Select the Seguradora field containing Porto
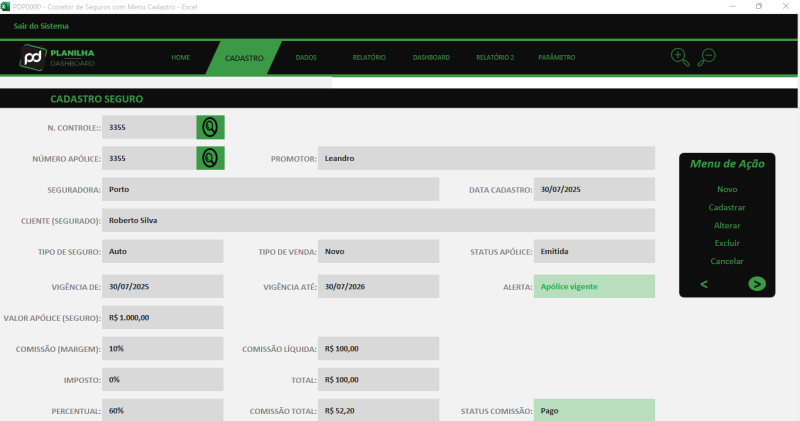This screenshot has height=421, width=800. coord(271,189)
